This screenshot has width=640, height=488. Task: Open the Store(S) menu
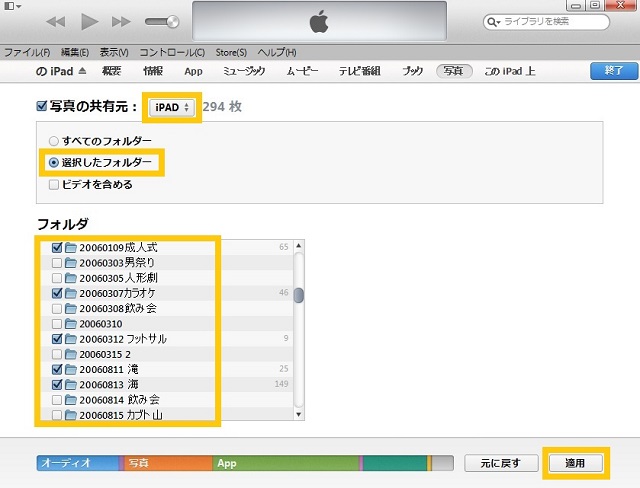pos(231,52)
